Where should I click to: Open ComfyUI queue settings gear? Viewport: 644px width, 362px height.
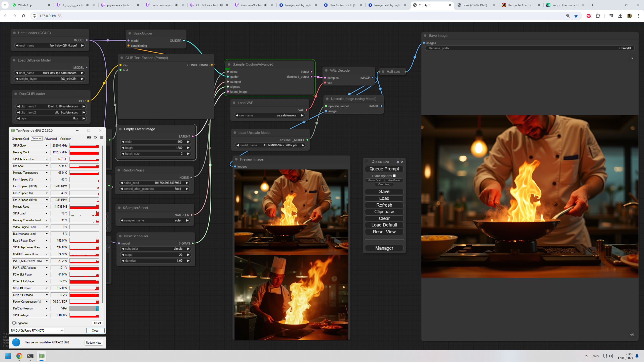click(x=398, y=162)
